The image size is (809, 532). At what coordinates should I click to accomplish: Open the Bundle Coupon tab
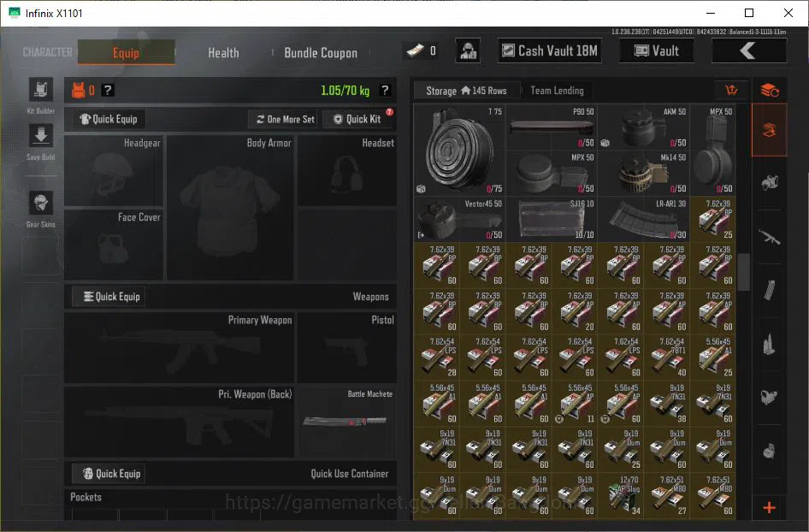pyautogui.click(x=321, y=53)
